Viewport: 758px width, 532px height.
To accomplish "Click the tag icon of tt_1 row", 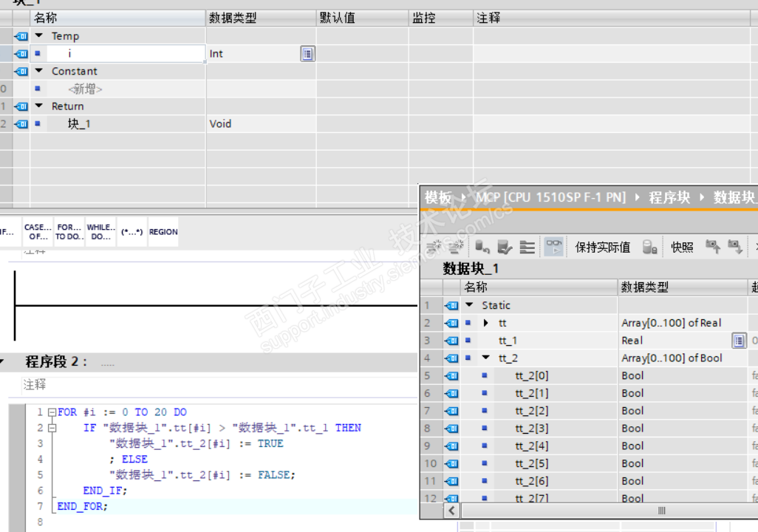I will 451,341.
